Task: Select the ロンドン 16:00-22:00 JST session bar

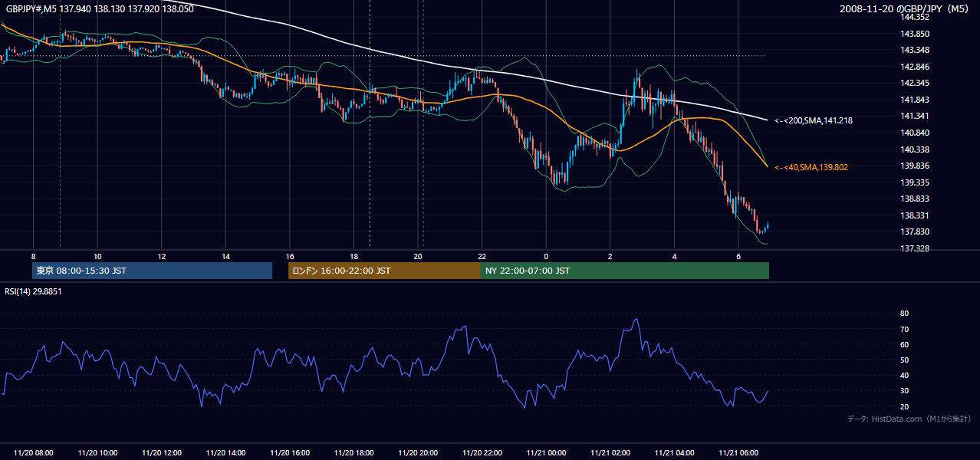Action: click(x=384, y=271)
